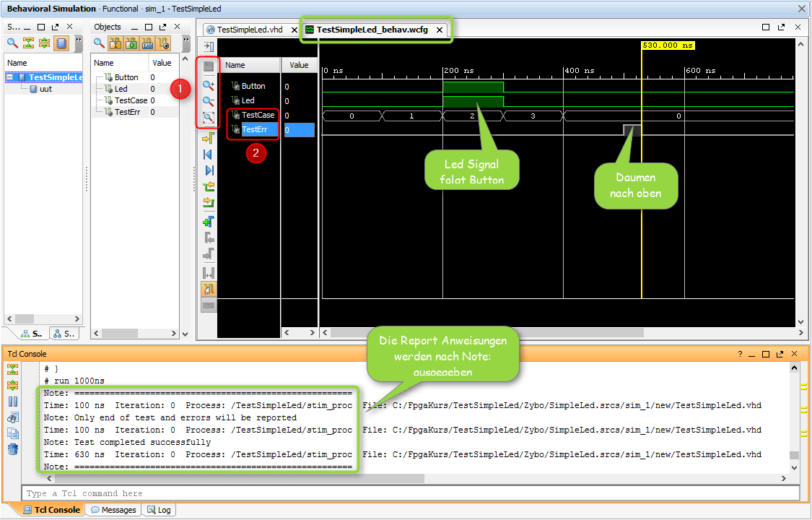Jump to the waveform end time
The width and height of the screenshot is (812, 520).
[x=209, y=170]
